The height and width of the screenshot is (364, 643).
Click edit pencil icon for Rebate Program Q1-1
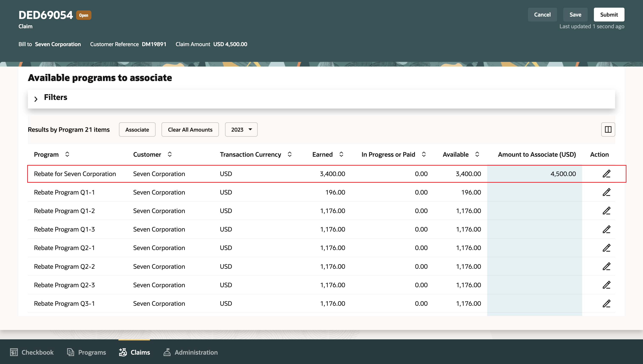pos(606,192)
